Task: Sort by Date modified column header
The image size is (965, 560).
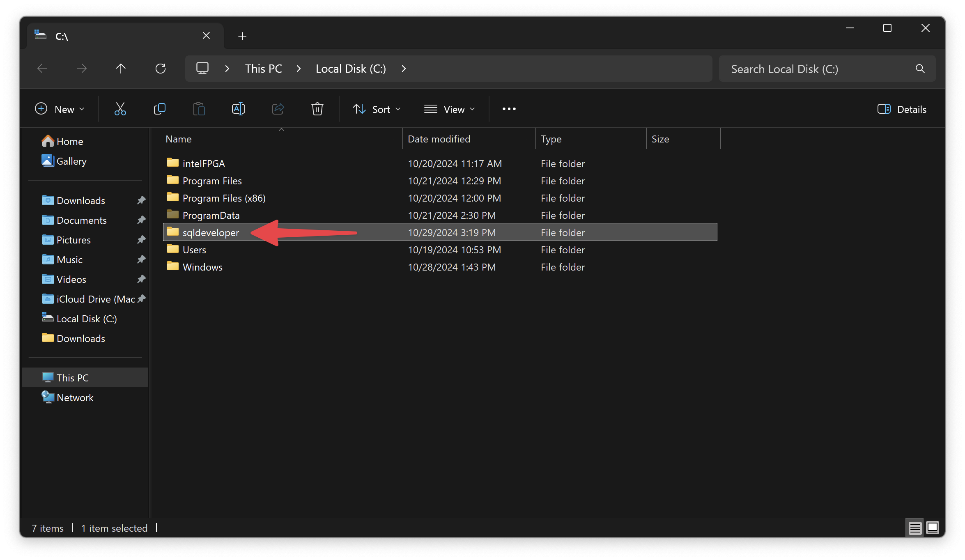Action: tap(469, 139)
